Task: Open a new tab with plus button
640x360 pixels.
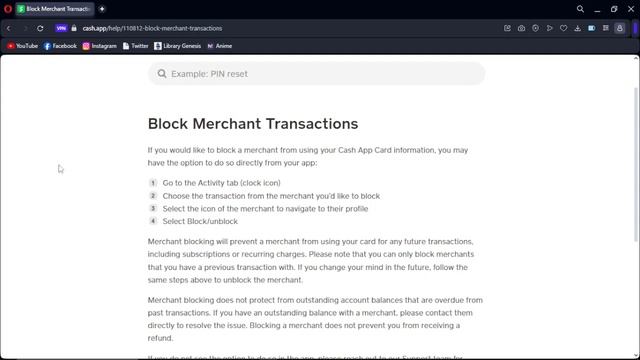Action: (x=102, y=9)
